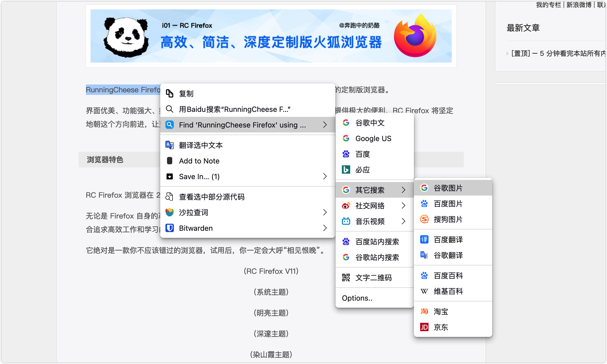Screen dimensions: 607x364
Task: Expand the 沙拉查词 submenu chevron
Action: [x=325, y=213]
